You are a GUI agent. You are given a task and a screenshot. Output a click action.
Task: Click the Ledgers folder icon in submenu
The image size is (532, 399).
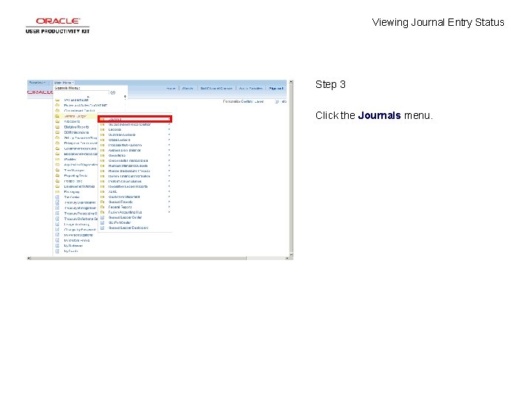(x=102, y=129)
